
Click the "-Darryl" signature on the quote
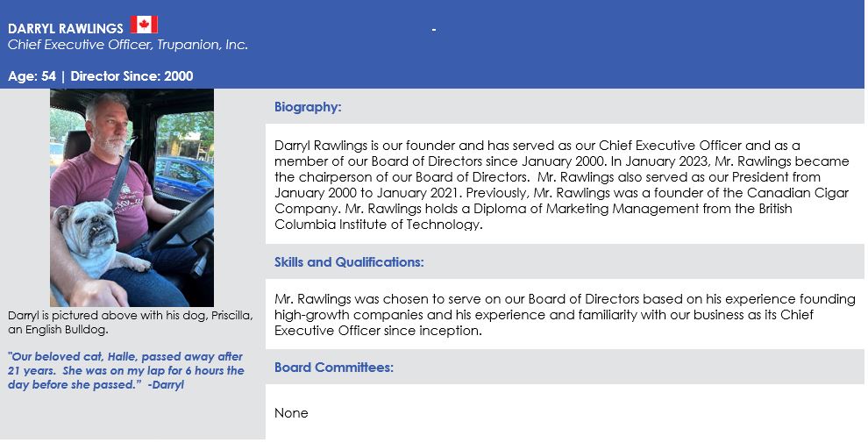[x=166, y=384]
